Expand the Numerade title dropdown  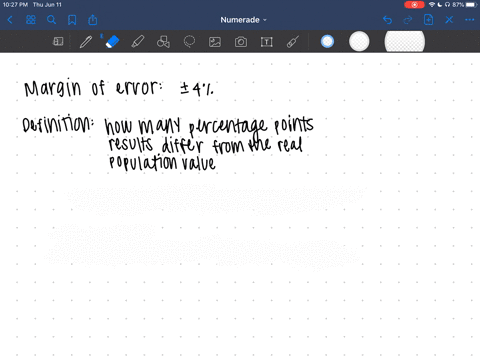tap(243, 20)
